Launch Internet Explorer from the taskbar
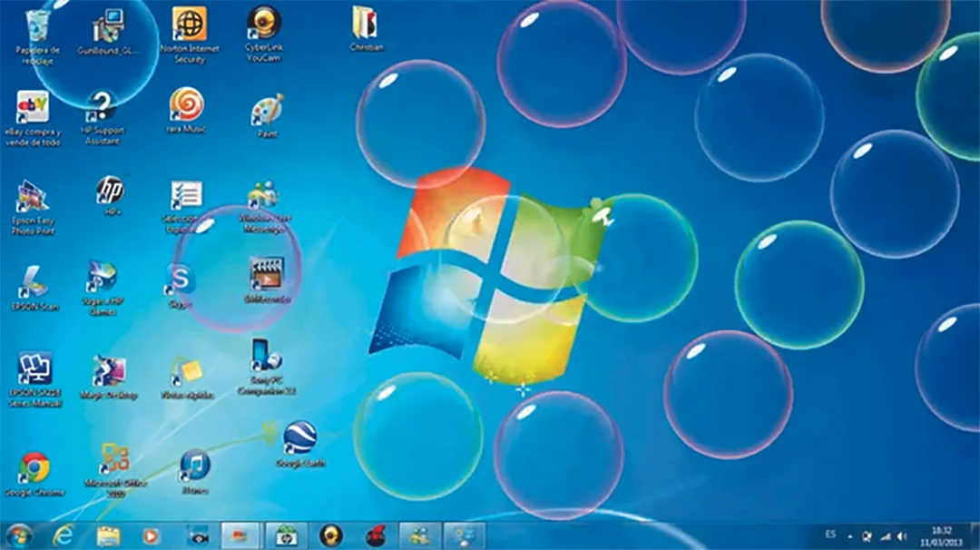Image resolution: width=980 pixels, height=550 pixels. point(64,535)
